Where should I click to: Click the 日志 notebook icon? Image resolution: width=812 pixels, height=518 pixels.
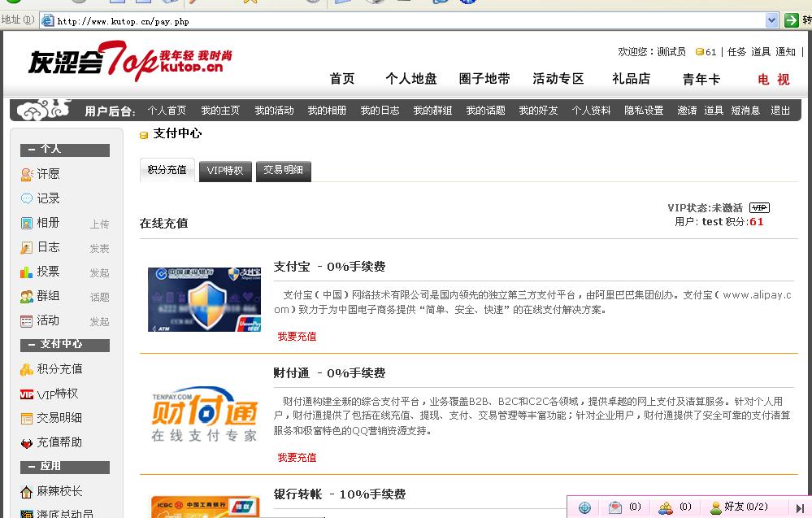(26, 247)
